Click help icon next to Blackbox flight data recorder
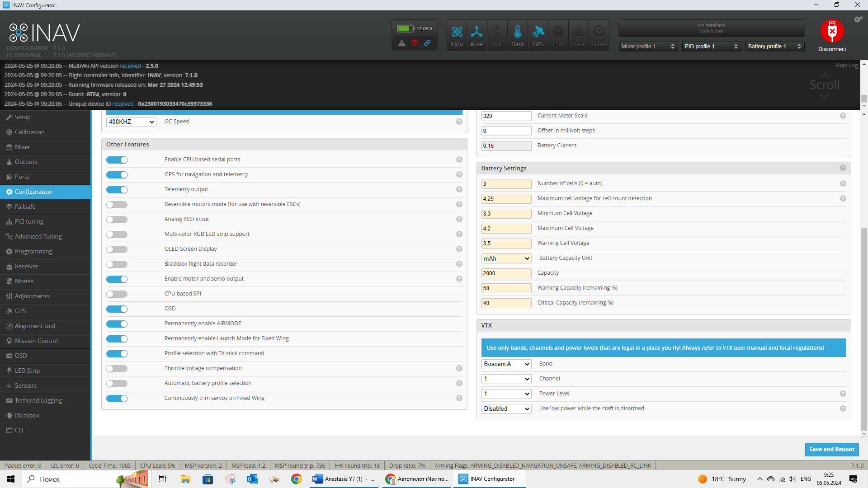 (459, 264)
